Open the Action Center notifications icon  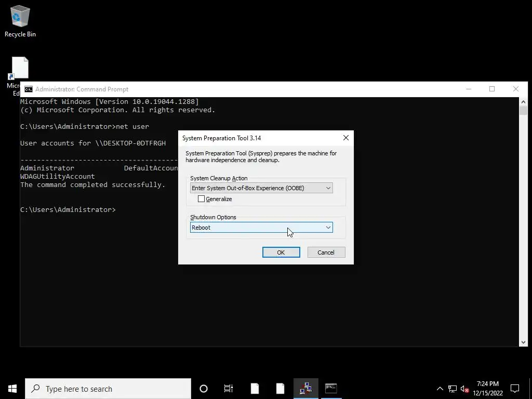[515, 389]
